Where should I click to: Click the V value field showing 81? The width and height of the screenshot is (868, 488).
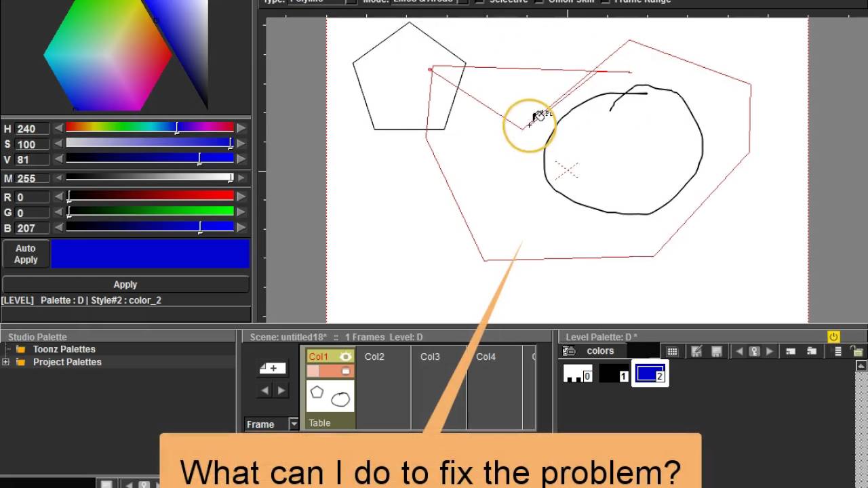click(x=32, y=160)
